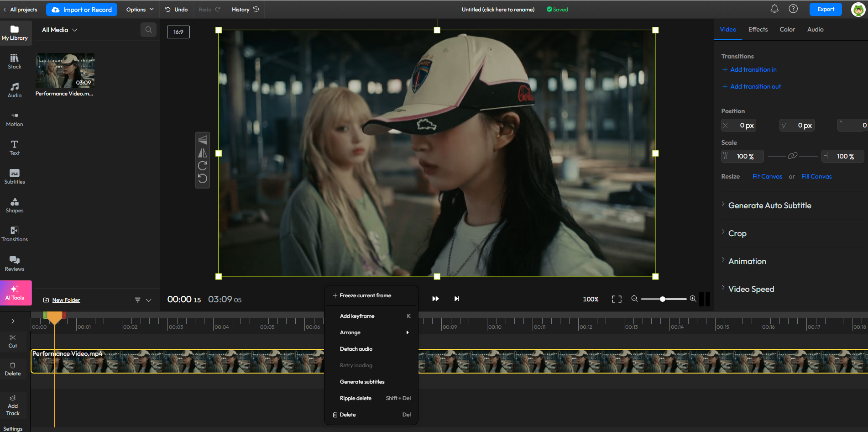This screenshot has height=432, width=868.
Task: Open the Shapes sidebar panel
Action: [x=15, y=205]
